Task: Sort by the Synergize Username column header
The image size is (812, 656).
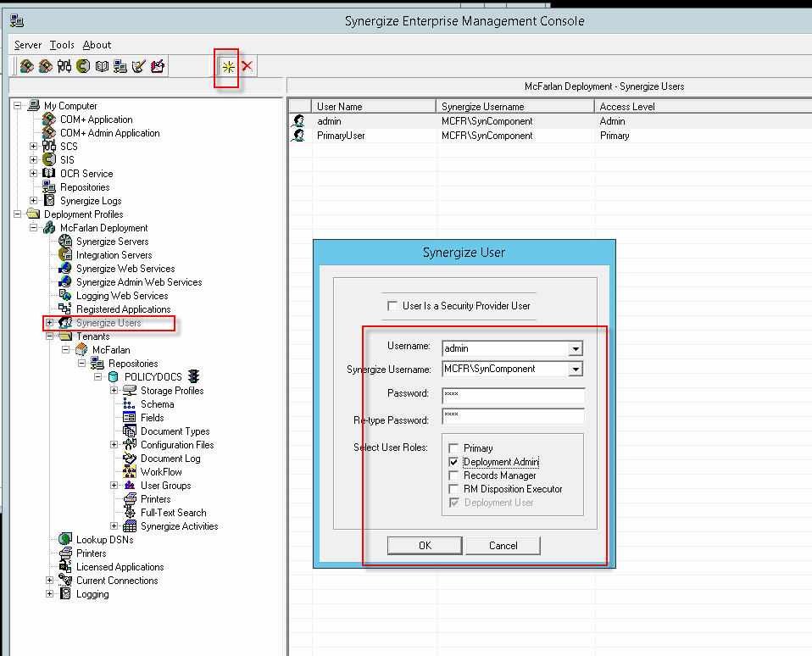Action: tap(515, 106)
